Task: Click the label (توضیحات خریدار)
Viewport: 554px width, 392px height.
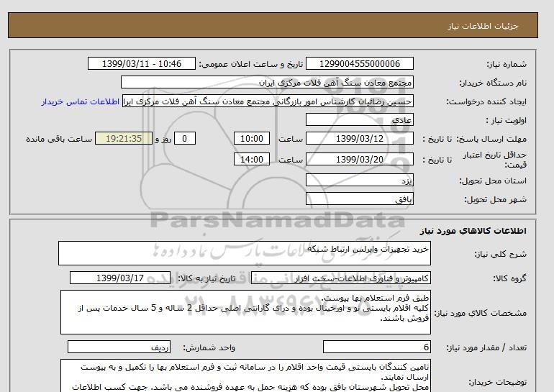Action: click(x=498, y=383)
